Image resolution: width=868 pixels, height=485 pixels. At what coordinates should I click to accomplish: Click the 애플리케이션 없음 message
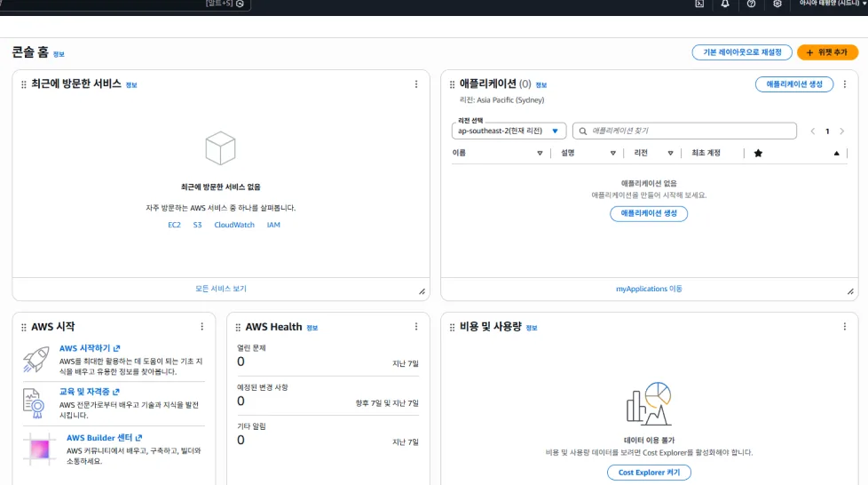(649, 184)
